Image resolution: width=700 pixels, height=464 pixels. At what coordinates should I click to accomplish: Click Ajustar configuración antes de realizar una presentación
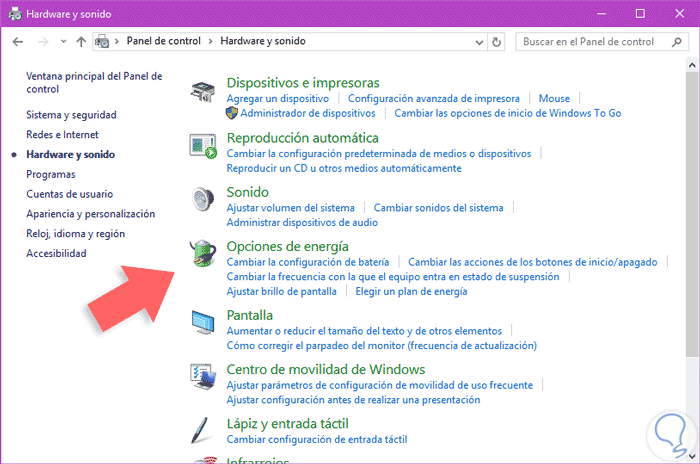353,400
